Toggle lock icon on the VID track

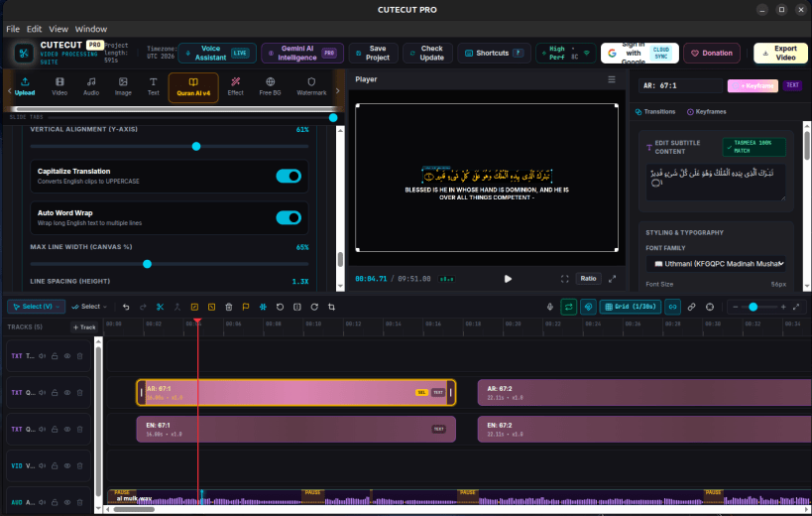coord(55,465)
